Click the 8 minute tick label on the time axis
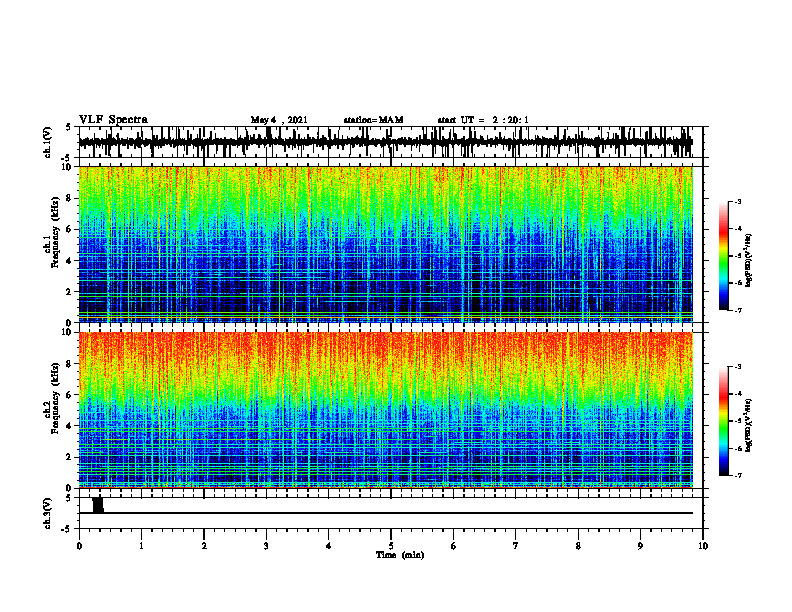The image size is (792, 612). click(x=578, y=546)
